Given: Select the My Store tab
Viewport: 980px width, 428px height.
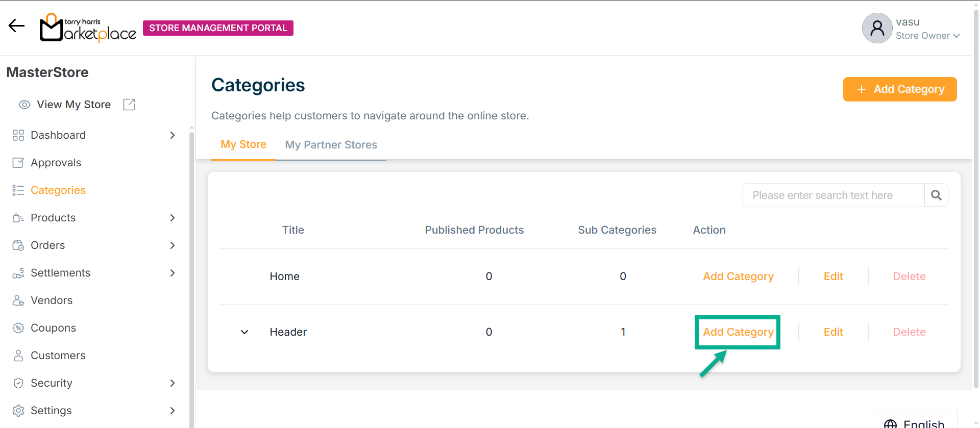Looking at the screenshot, I should [243, 144].
